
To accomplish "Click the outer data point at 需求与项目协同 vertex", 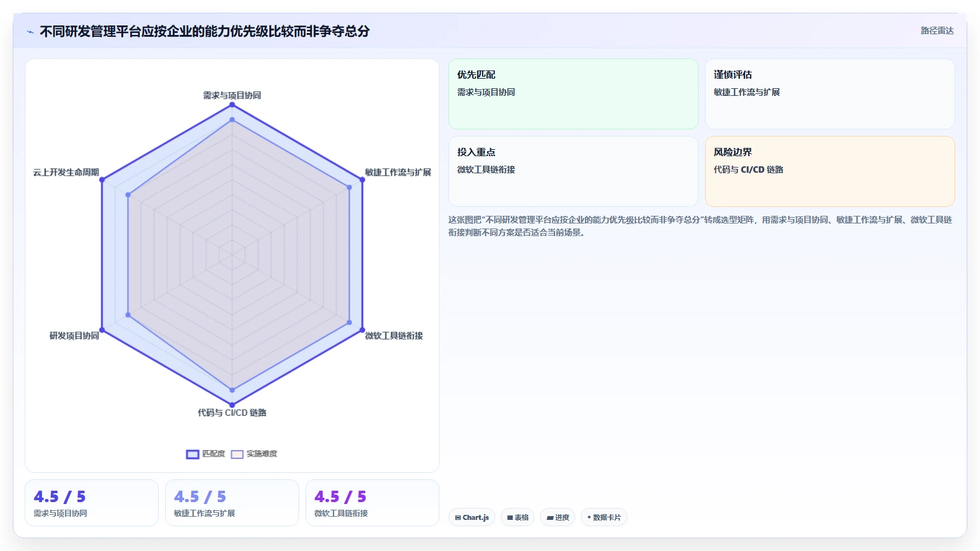I will [x=232, y=104].
